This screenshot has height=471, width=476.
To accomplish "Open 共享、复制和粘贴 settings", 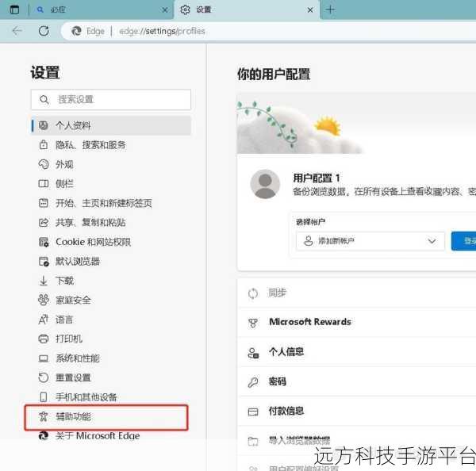I will 111,223.
